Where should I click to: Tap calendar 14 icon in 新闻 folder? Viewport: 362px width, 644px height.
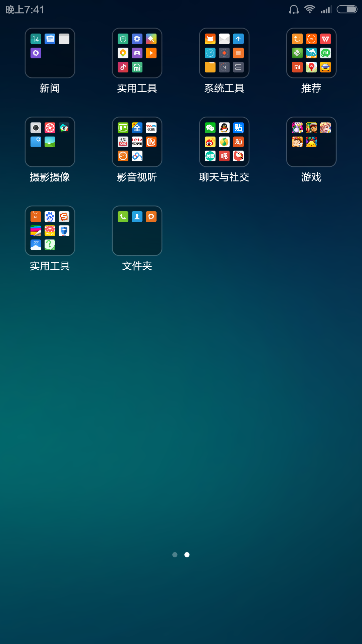point(36,39)
